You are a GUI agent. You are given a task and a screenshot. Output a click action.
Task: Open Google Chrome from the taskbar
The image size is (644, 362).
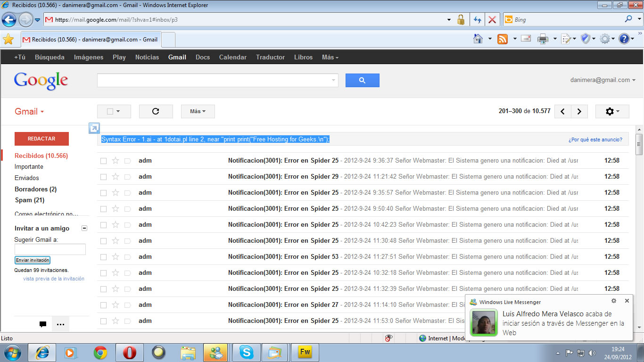pos(100,352)
